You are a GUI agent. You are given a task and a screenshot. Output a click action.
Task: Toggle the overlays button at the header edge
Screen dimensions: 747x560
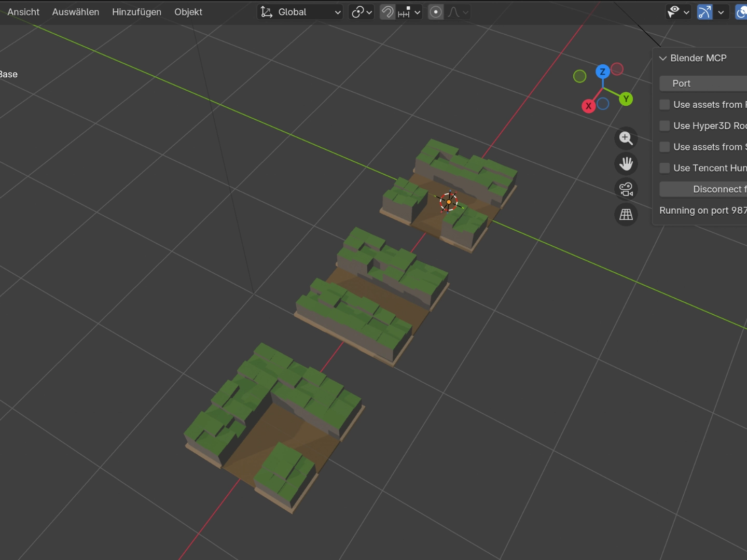tap(741, 12)
